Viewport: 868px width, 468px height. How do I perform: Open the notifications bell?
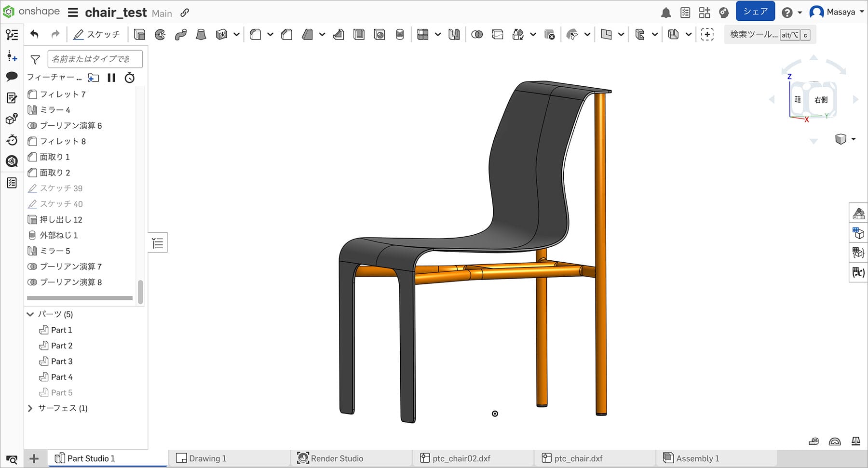(x=666, y=13)
